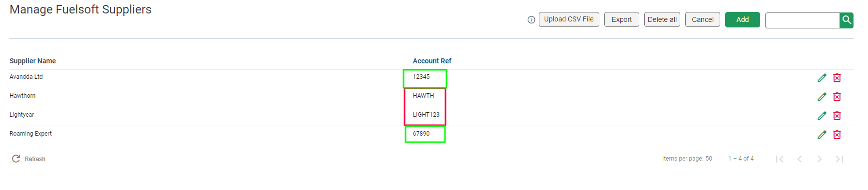The image size is (868, 190).
Task: Click into the search input field
Action: coord(803,20)
